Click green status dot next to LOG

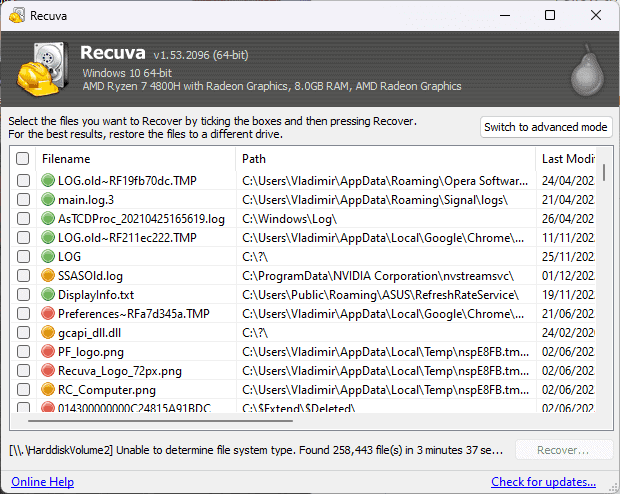coord(48,256)
